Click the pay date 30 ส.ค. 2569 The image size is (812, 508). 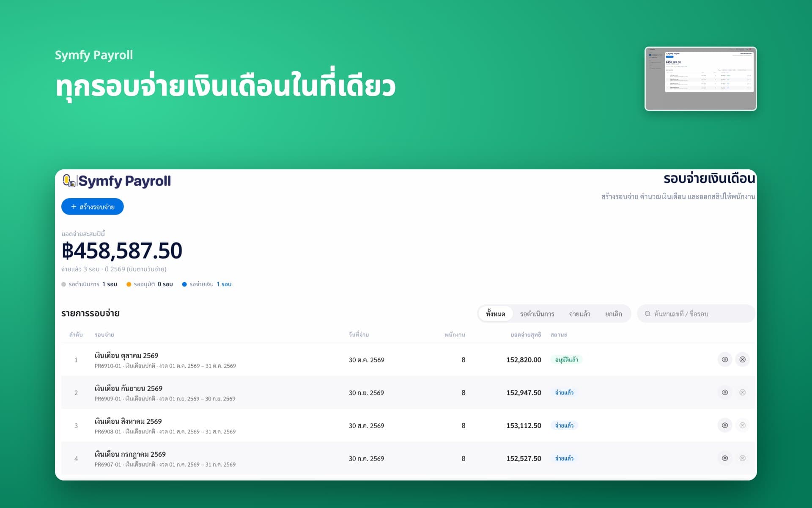tap(366, 425)
